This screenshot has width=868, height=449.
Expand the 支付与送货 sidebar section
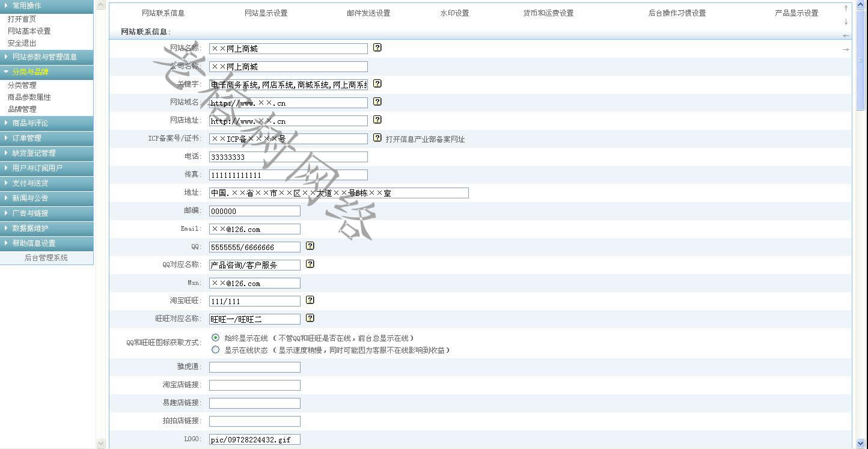tap(47, 183)
